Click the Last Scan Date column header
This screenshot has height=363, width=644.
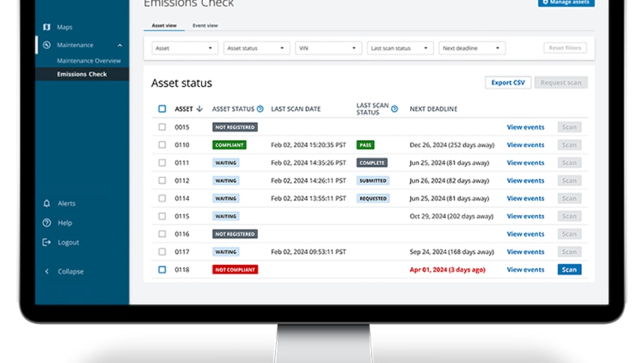click(296, 109)
